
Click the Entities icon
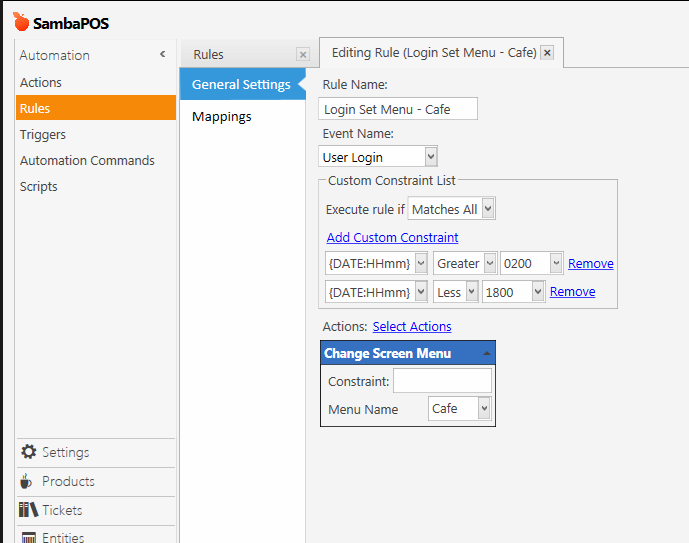click(29, 538)
